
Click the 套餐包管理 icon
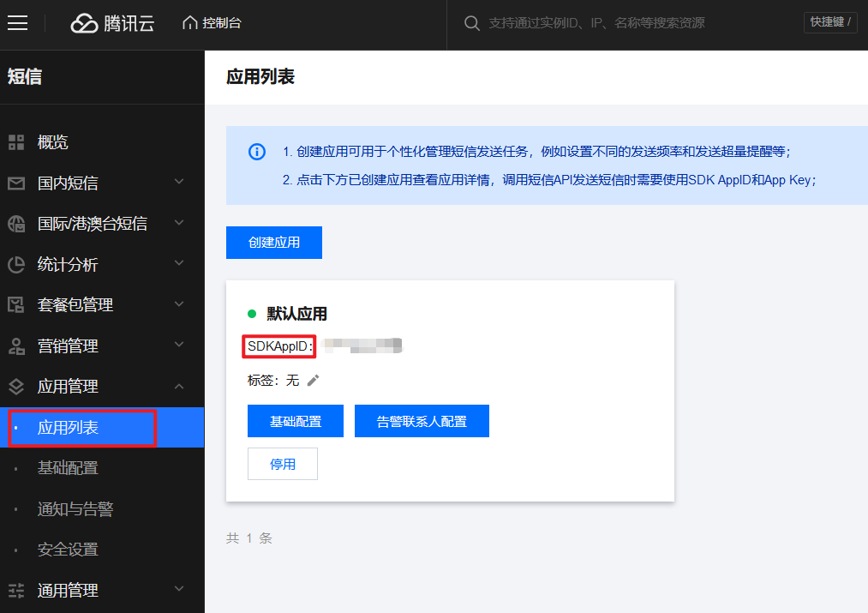coord(16,304)
